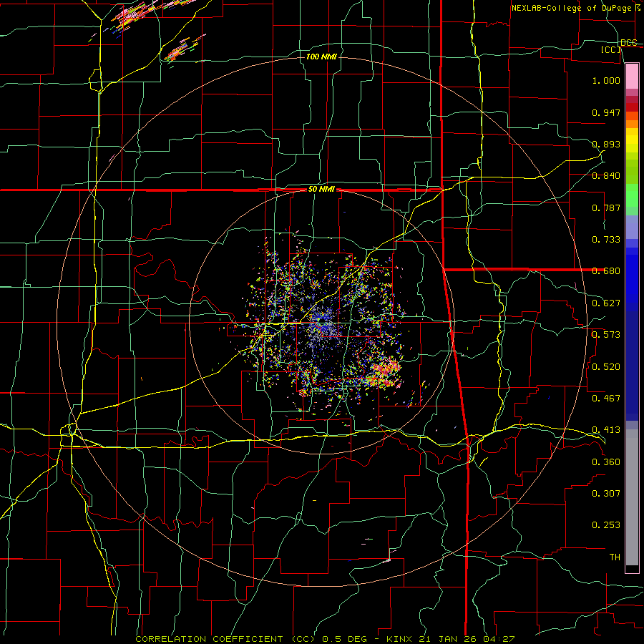Select the 0.307 legend value

point(606,494)
